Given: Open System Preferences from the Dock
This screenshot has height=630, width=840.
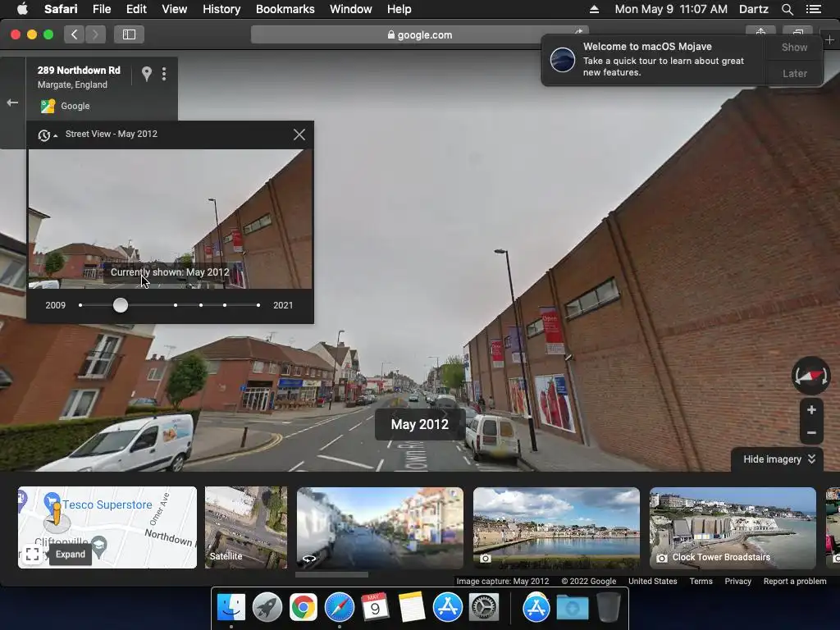Looking at the screenshot, I should click(x=483, y=608).
